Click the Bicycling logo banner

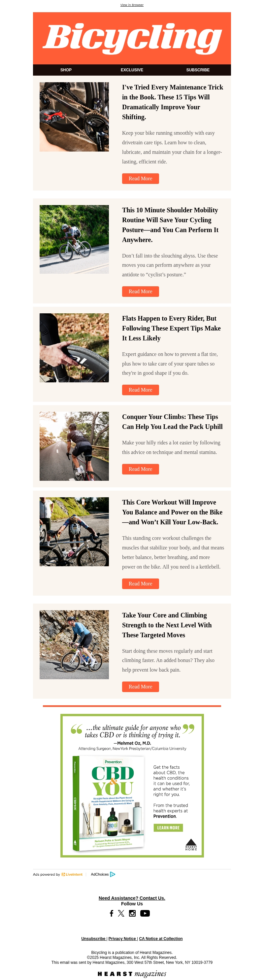pos(132,38)
